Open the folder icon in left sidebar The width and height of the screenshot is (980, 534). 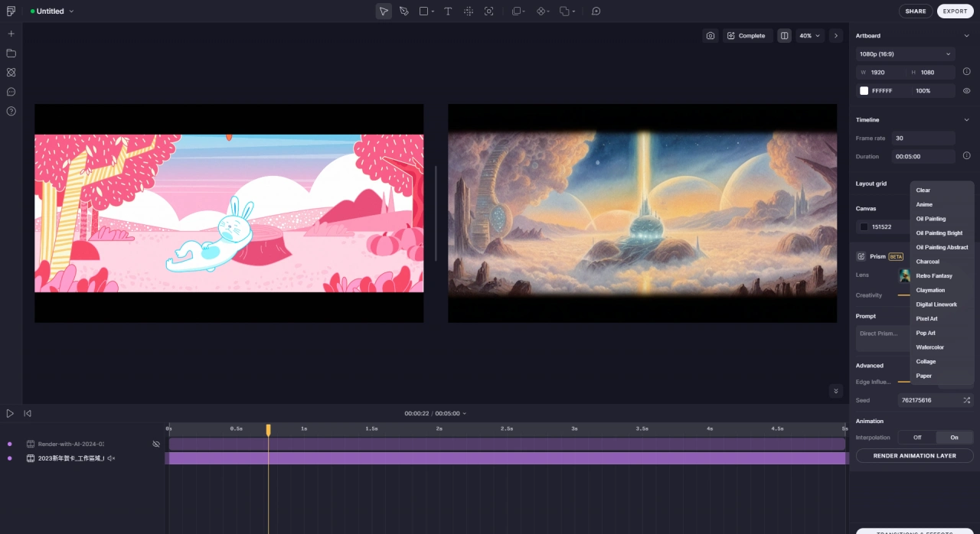(x=11, y=54)
